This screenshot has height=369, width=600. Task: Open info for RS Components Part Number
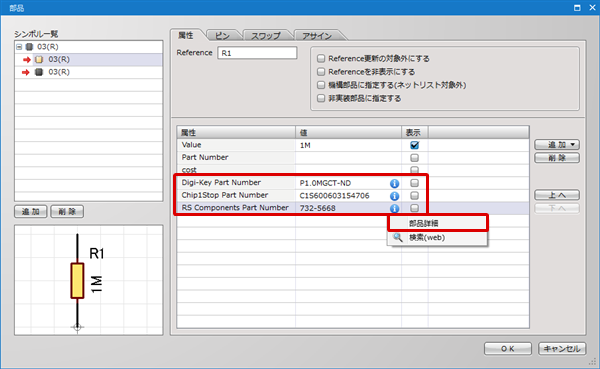(x=394, y=209)
